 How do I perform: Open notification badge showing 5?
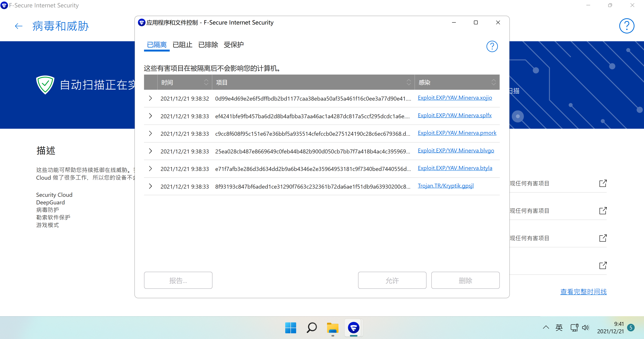tap(631, 328)
